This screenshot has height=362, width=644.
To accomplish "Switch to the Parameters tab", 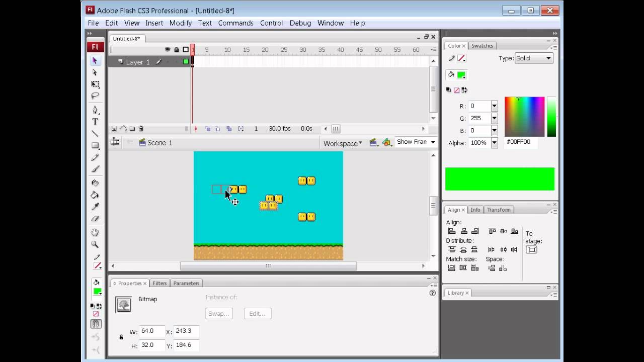I will [x=186, y=283].
